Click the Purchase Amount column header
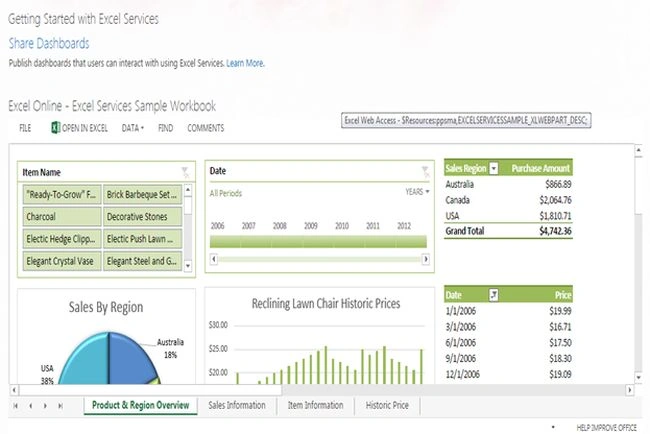The height and width of the screenshot is (434, 650). pyautogui.click(x=540, y=168)
